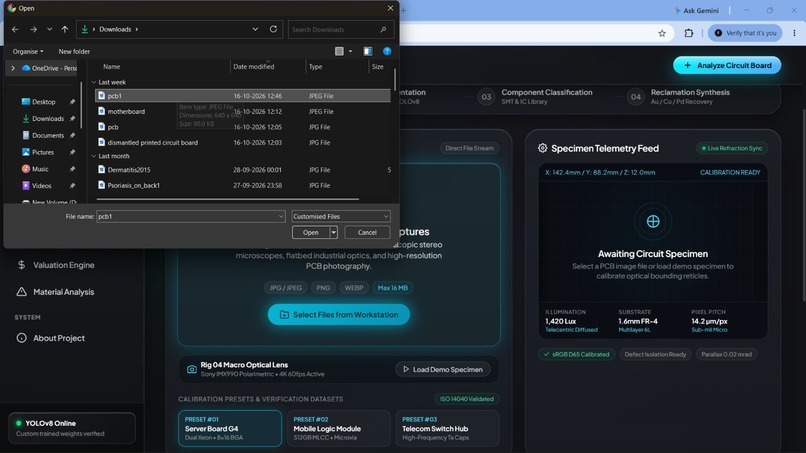Viewport: 806px width, 453px height.
Task: Cancel the Open dialog
Action: (367, 232)
